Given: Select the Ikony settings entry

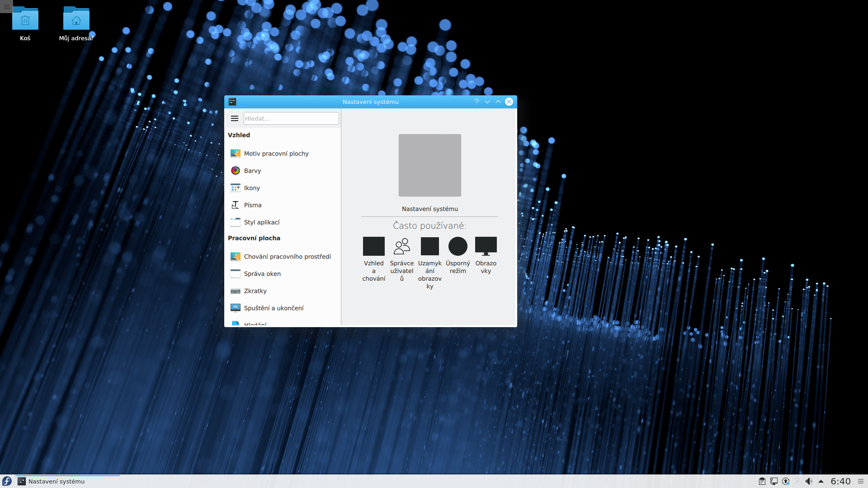Looking at the screenshot, I should [x=252, y=188].
